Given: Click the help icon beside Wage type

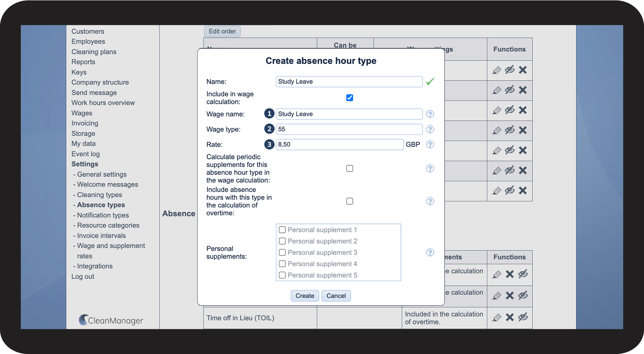Looking at the screenshot, I should 430,129.
